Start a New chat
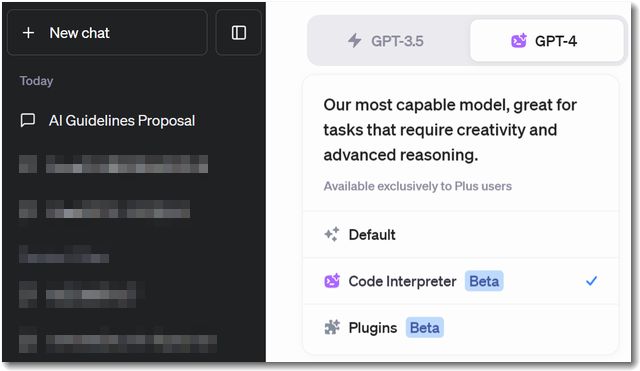Viewport: 640px width, 371px height. 107,33
